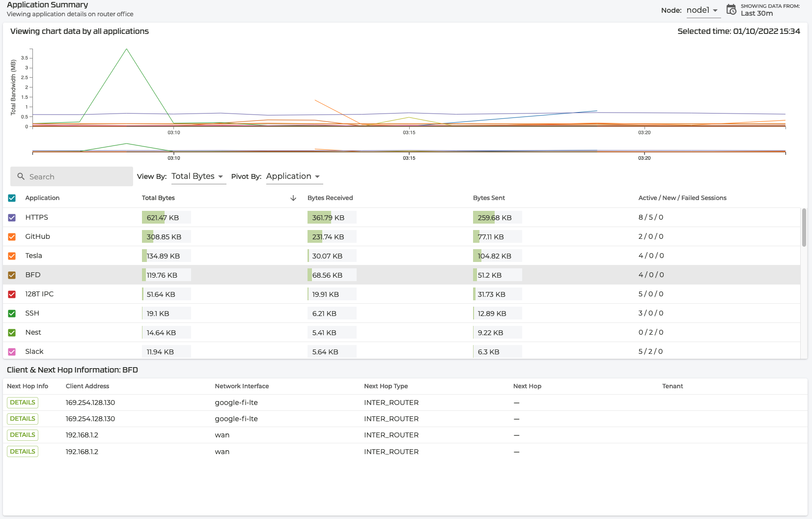Click the search magnifier icon
This screenshot has height=519, width=812.
click(x=21, y=176)
